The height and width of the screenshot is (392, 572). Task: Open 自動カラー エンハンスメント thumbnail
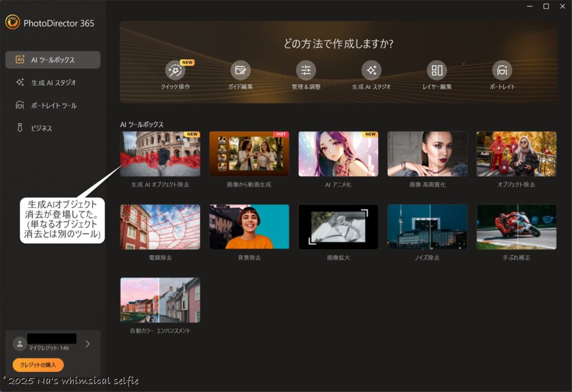pyautogui.click(x=160, y=300)
